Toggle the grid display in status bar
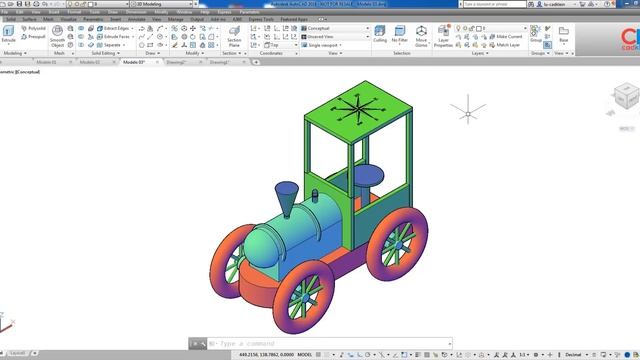This screenshot has height=360, width=640. [x=319, y=355]
